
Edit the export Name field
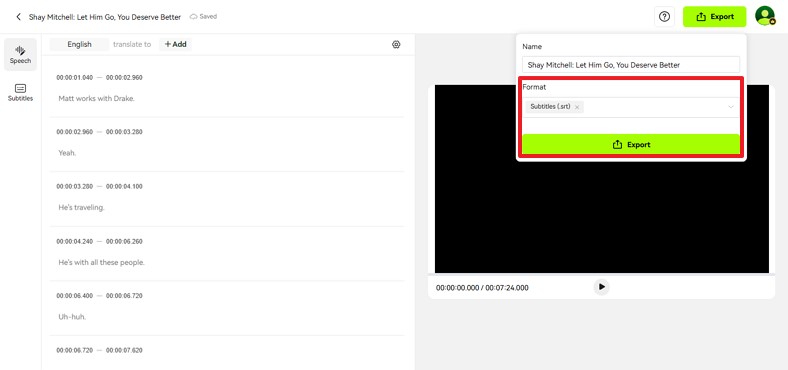[x=631, y=65]
